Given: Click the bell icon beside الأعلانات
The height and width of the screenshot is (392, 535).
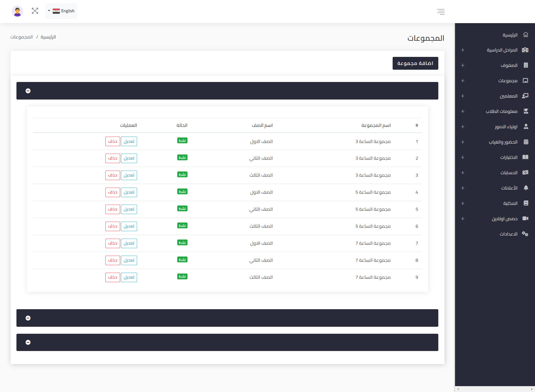Looking at the screenshot, I should click(x=526, y=188).
